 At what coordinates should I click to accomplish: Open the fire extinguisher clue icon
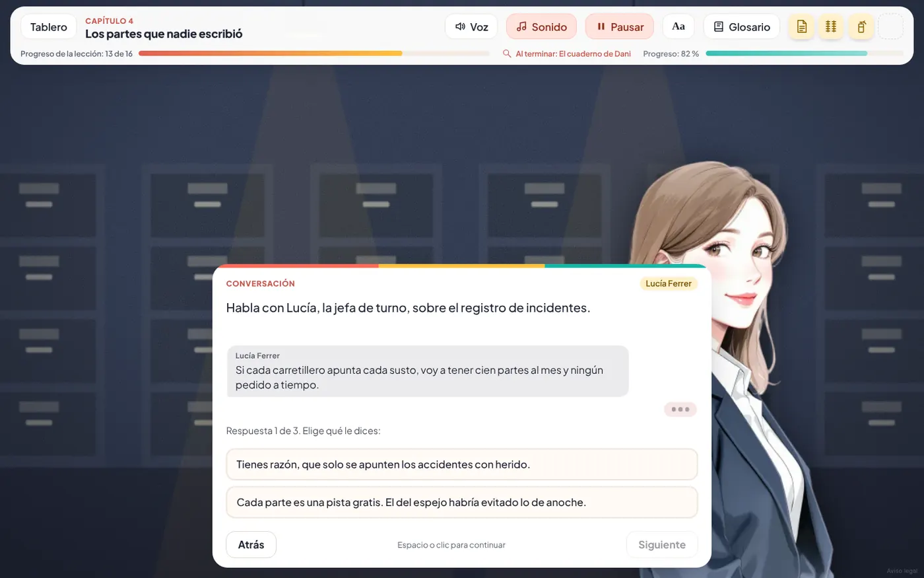click(861, 26)
